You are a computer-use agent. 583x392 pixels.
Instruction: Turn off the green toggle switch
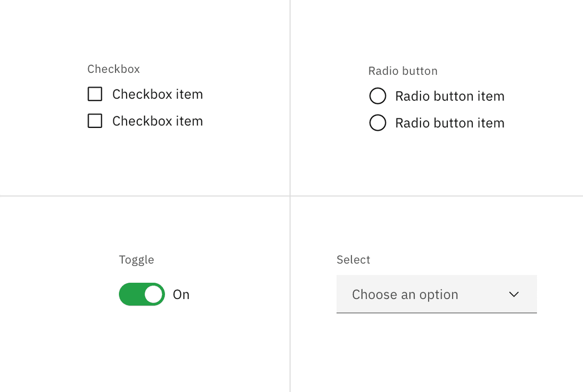point(142,294)
